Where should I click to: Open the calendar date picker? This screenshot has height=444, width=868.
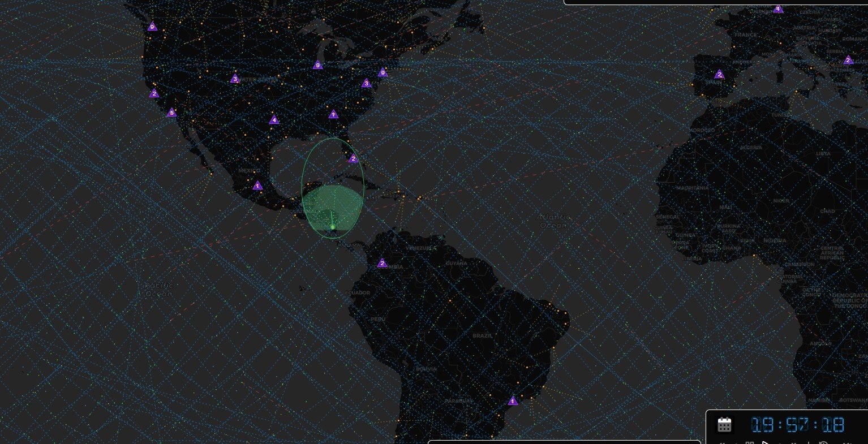(725, 425)
